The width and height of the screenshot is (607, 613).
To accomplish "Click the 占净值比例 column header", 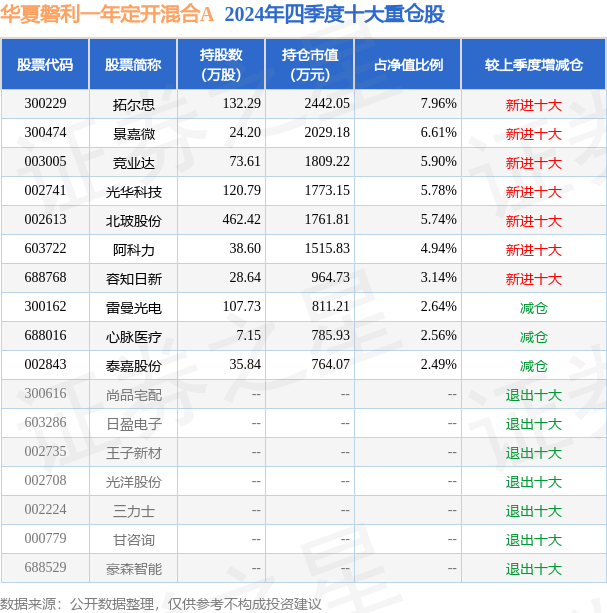I will 408,65.
